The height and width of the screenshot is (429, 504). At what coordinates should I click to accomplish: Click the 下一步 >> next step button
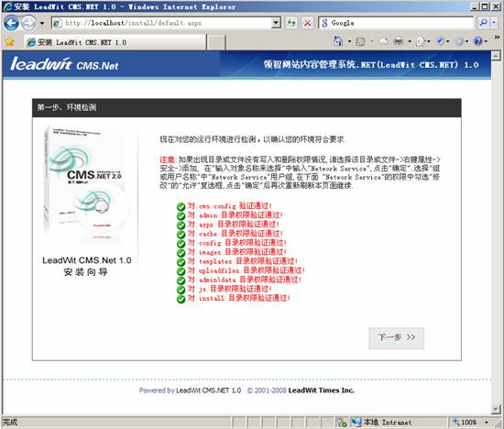(396, 338)
